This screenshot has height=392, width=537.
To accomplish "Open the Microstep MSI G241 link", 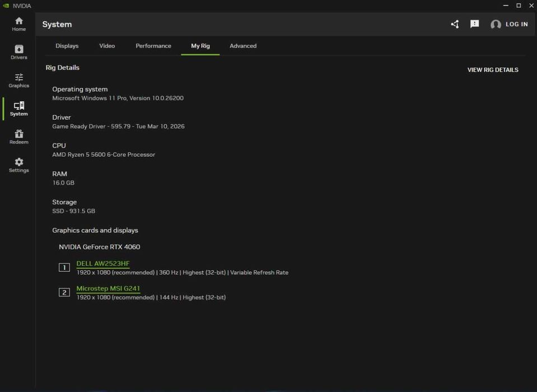I will [108, 288].
